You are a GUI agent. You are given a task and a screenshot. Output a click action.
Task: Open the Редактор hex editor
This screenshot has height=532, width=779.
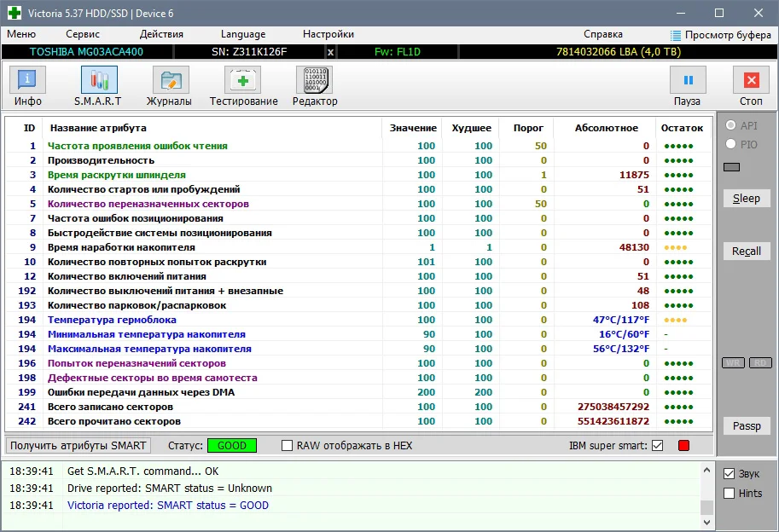point(315,81)
